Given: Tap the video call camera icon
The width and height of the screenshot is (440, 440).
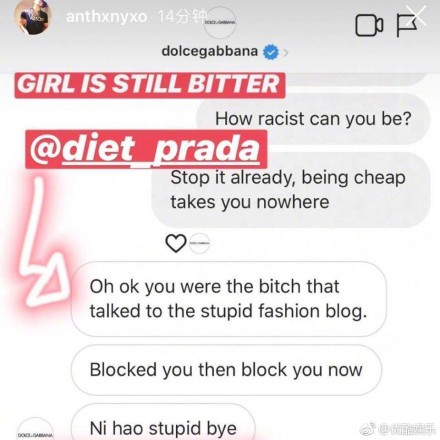Looking at the screenshot, I should (x=369, y=26).
